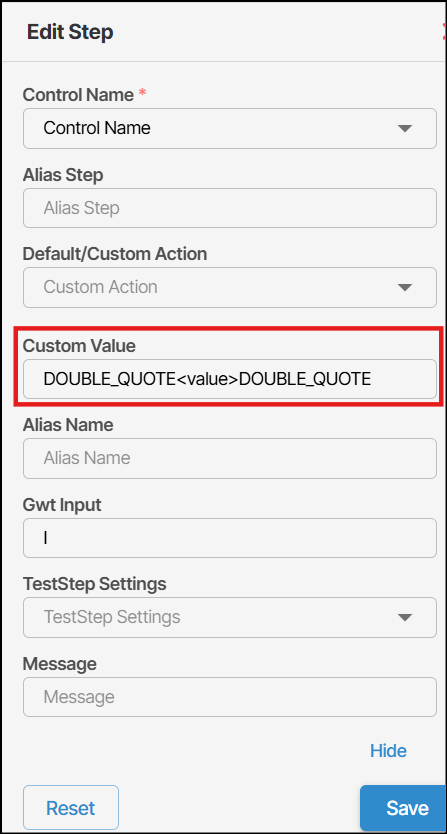Close the Edit Step panel

(444, 32)
